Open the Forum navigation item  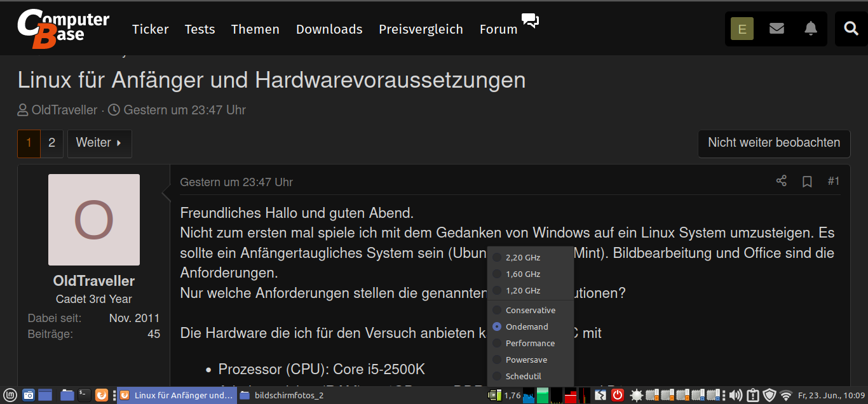(498, 29)
